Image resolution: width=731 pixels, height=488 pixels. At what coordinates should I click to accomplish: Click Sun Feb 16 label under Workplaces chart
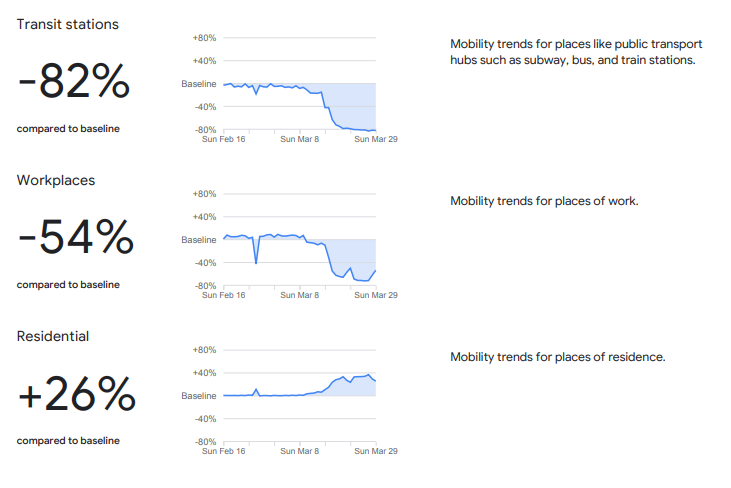(223, 295)
